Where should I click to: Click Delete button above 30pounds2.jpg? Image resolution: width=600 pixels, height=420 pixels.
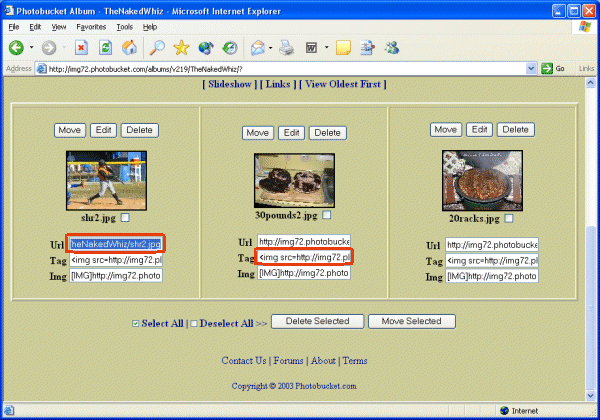328,133
